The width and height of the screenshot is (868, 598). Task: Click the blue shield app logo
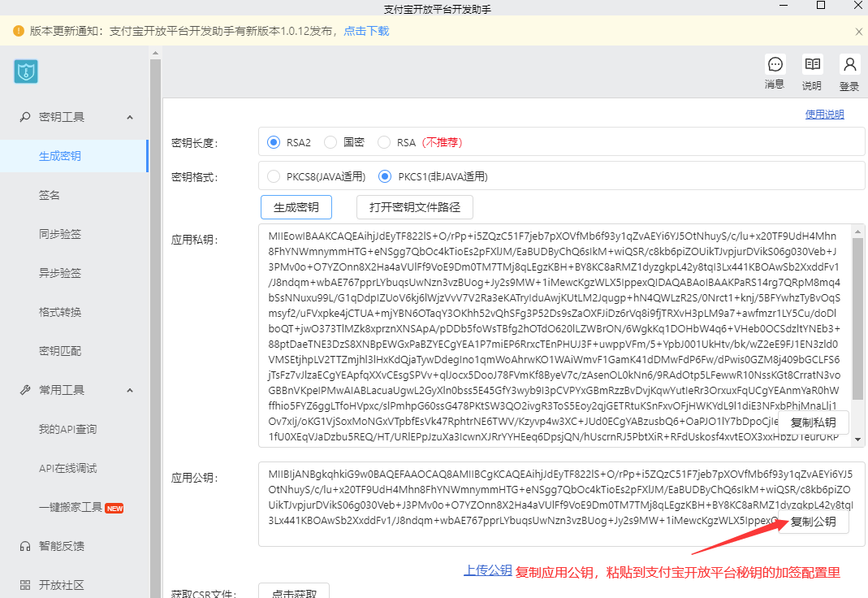click(26, 71)
